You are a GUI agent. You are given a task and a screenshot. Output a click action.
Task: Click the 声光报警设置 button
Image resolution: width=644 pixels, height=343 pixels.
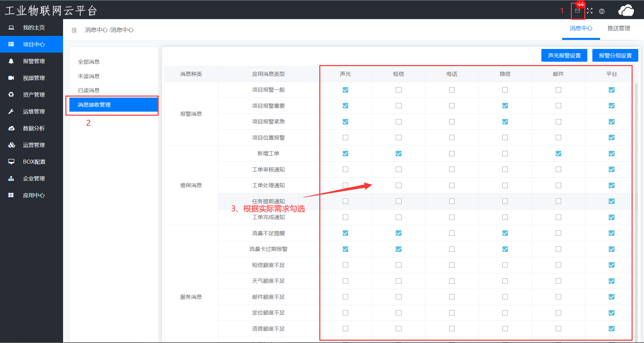564,56
